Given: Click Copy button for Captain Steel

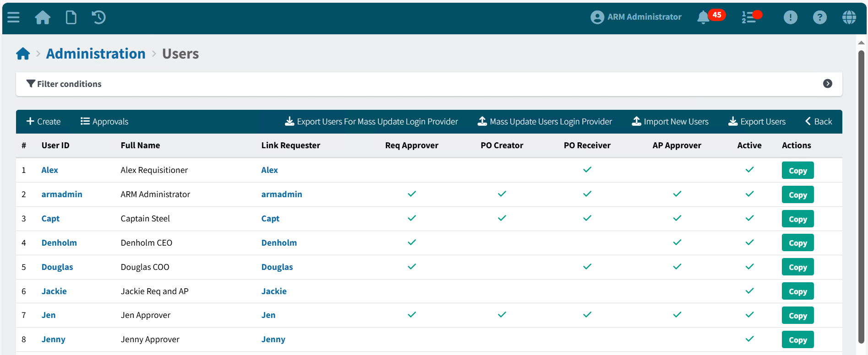Looking at the screenshot, I should tap(797, 219).
